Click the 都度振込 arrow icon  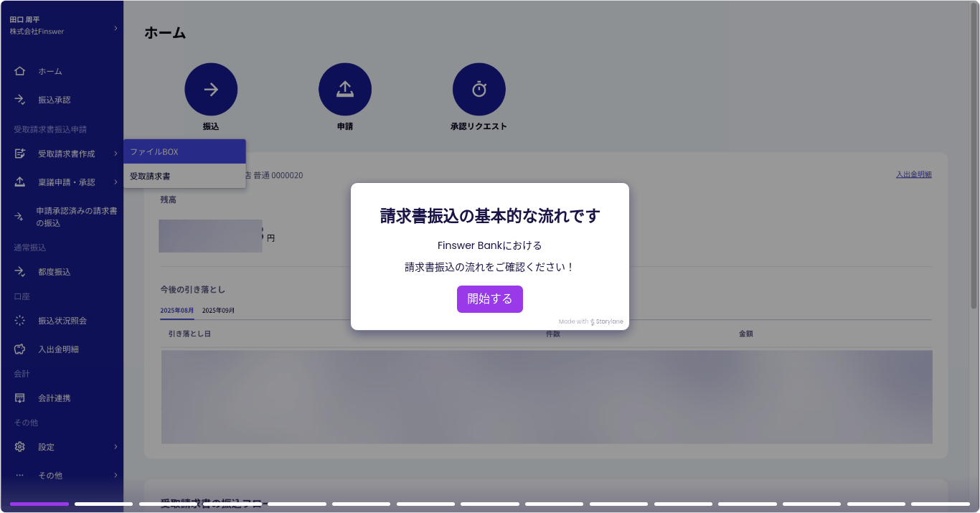point(20,272)
